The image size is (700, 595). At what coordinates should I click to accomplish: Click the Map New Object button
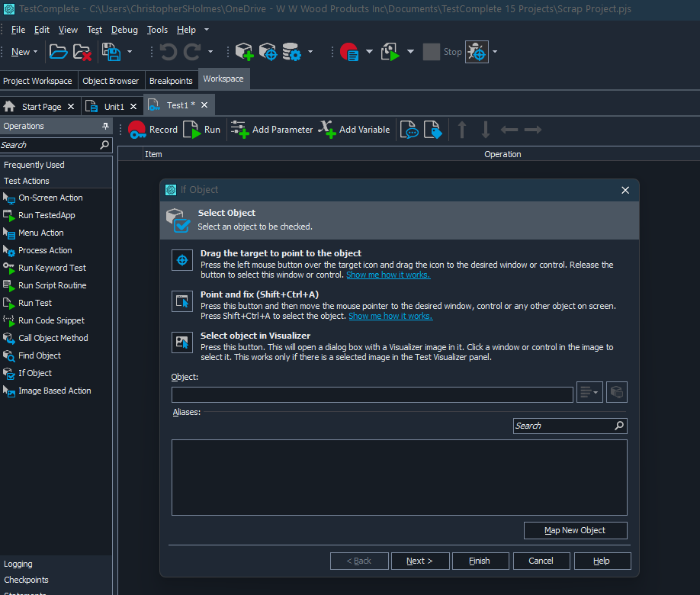575,530
